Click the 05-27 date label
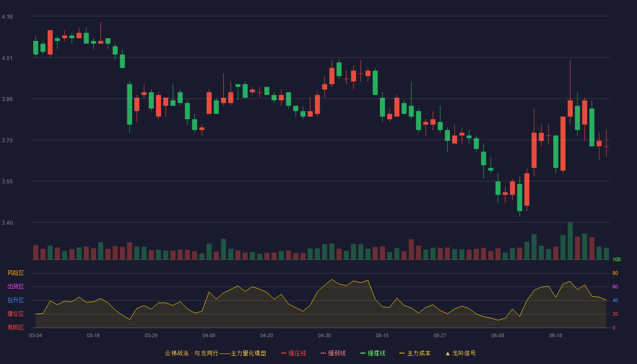Image resolution: width=637 pixels, height=364 pixels. [440, 335]
